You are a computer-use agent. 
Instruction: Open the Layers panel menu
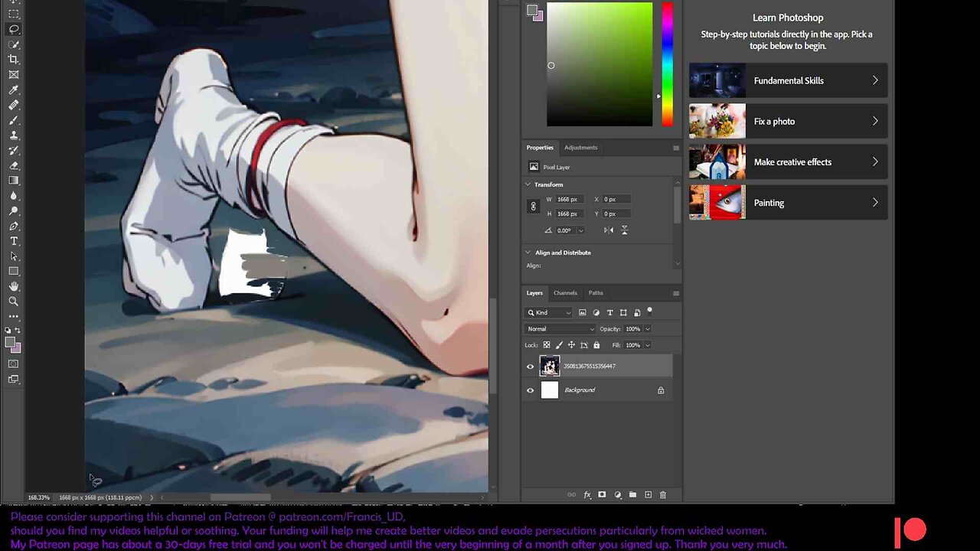[x=676, y=293]
